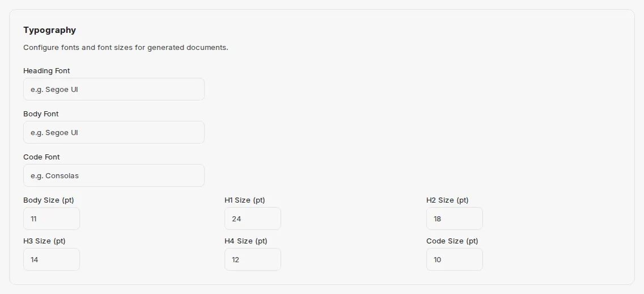Click the Body Font label
Image resolution: width=644 pixels, height=294 pixels.
point(41,114)
